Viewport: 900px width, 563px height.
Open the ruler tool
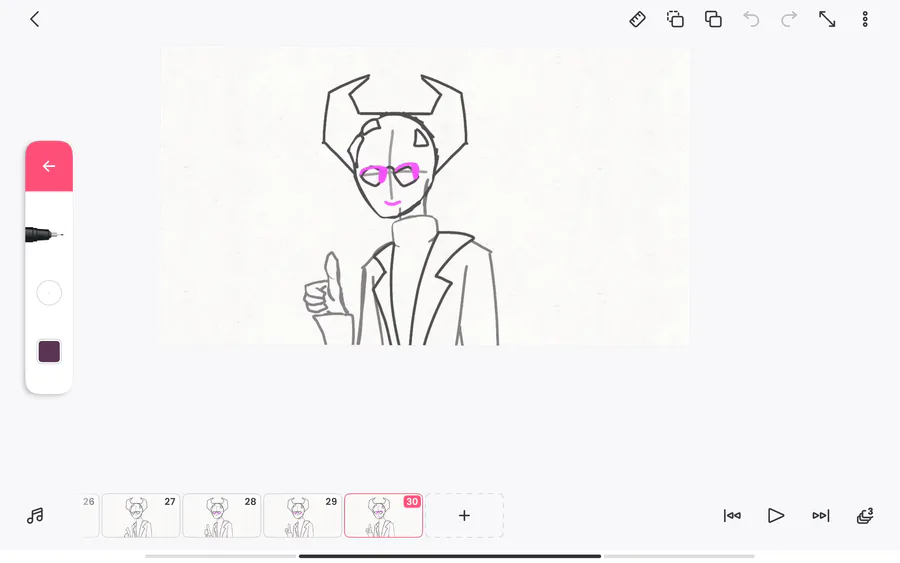tap(637, 19)
